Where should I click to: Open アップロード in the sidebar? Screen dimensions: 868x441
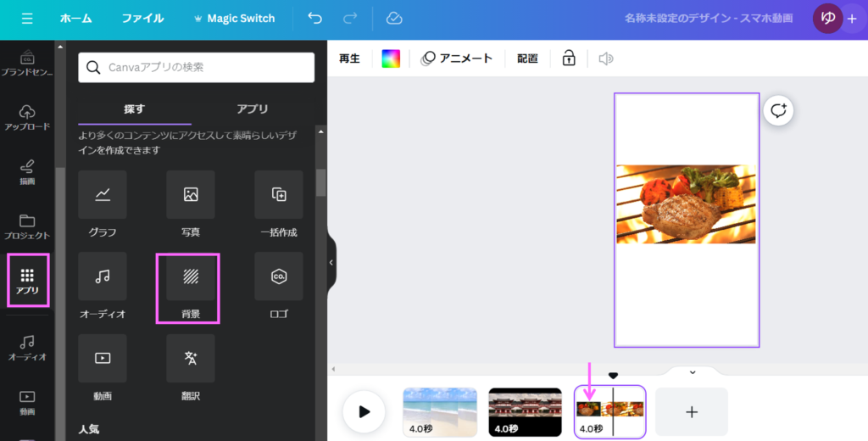27,118
